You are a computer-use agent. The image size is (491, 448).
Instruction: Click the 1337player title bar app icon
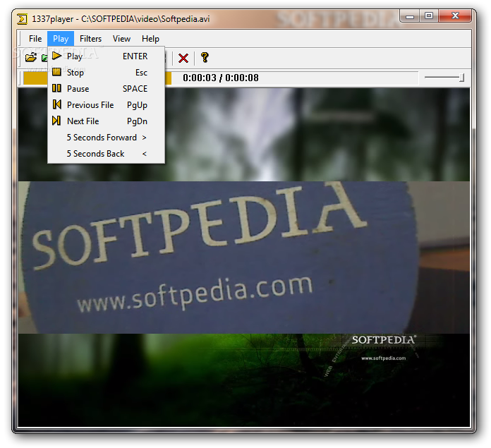[x=23, y=19]
